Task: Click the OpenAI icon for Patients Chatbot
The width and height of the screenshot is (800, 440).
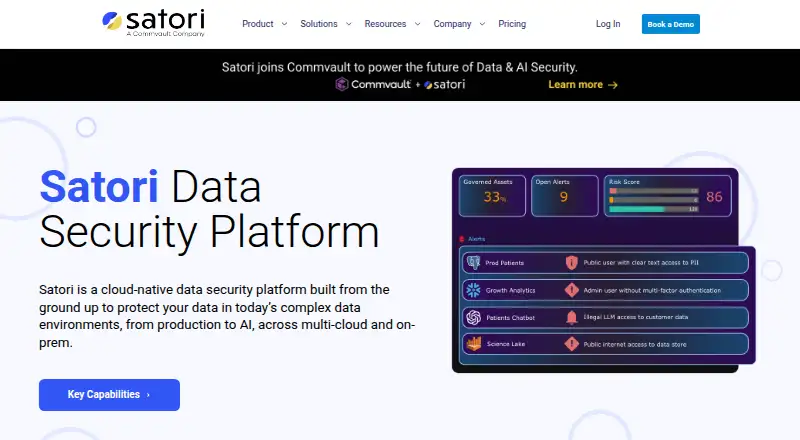Action: pyautogui.click(x=473, y=317)
